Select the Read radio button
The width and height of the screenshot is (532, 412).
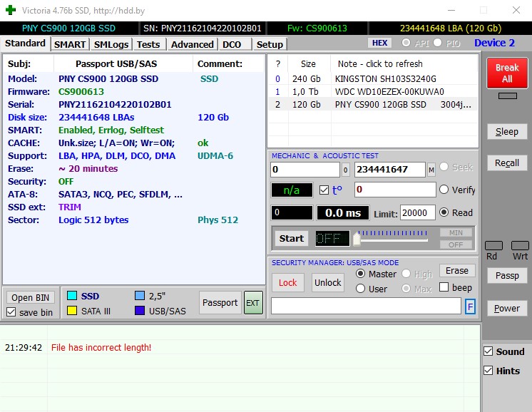point(444,212)
